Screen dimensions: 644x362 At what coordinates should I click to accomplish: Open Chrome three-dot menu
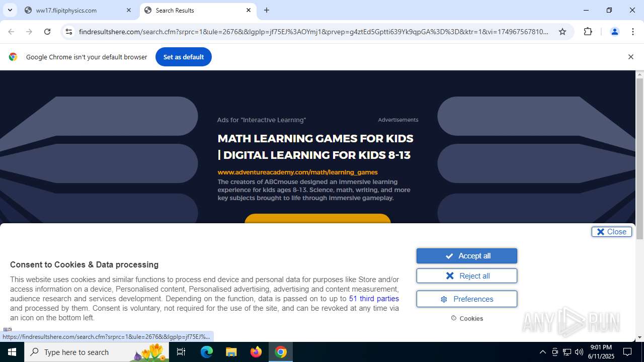pos(633,32)
